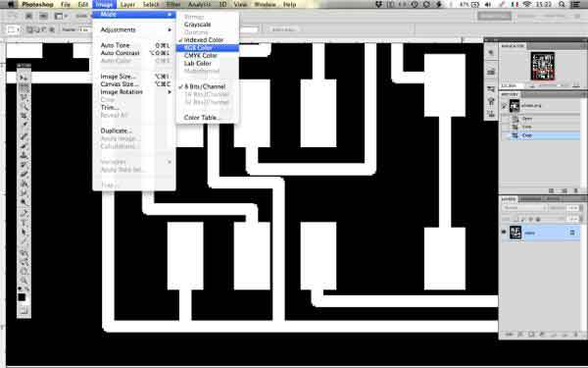Expand the Image Rotation submenu
The image size is (588, 368).
tap(134, 92)
